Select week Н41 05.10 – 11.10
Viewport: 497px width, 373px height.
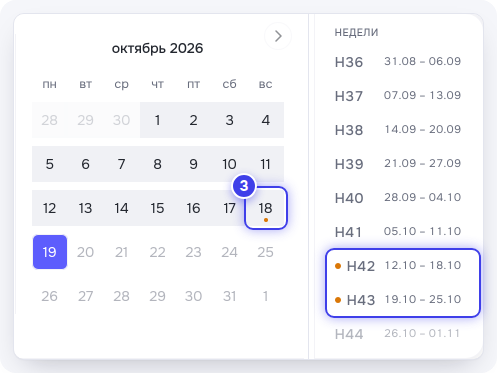click(398, 232)
